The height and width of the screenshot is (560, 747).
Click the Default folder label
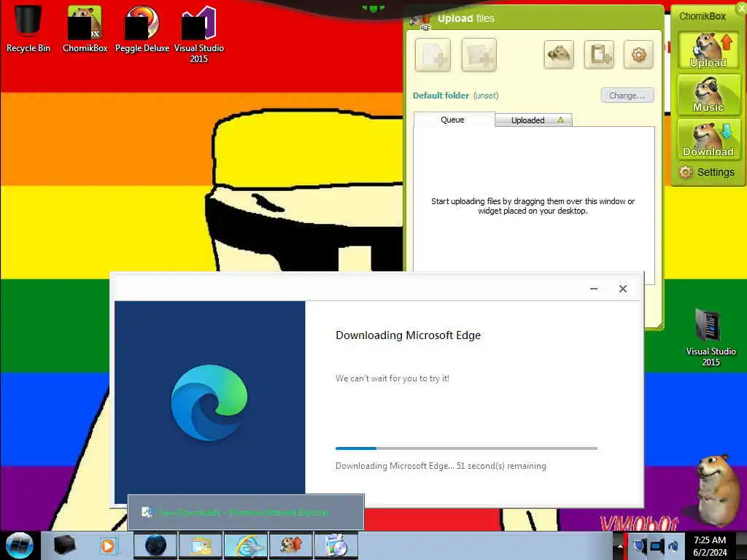(x=441, y=96)
